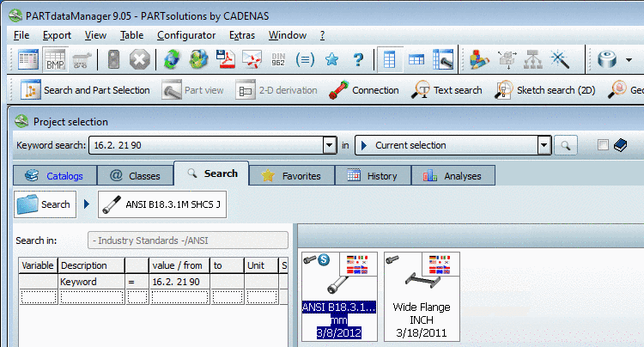Screen dimensions: 644x347
Task: Open the Extras menu
Action: point(242,36)
